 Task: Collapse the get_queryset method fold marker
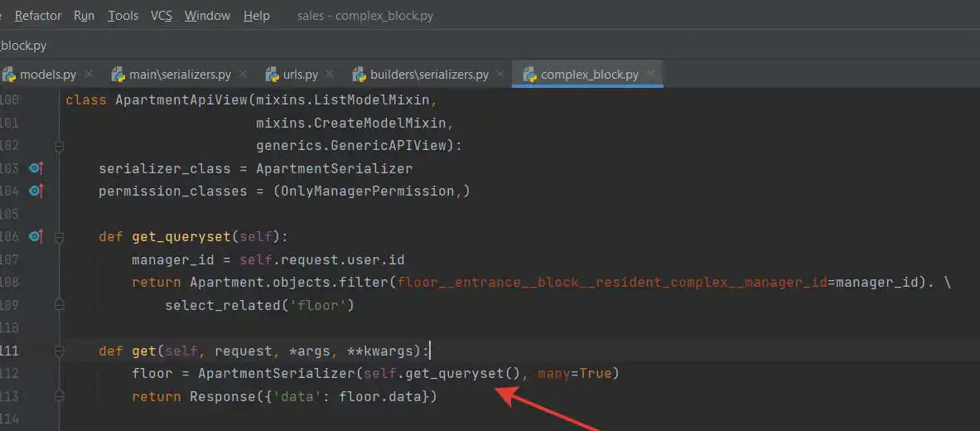point(59,237)
